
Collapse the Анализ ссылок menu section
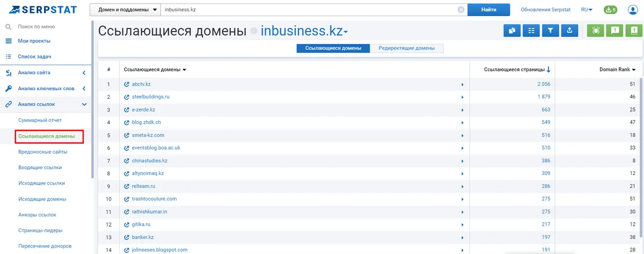tap(84, 104)
